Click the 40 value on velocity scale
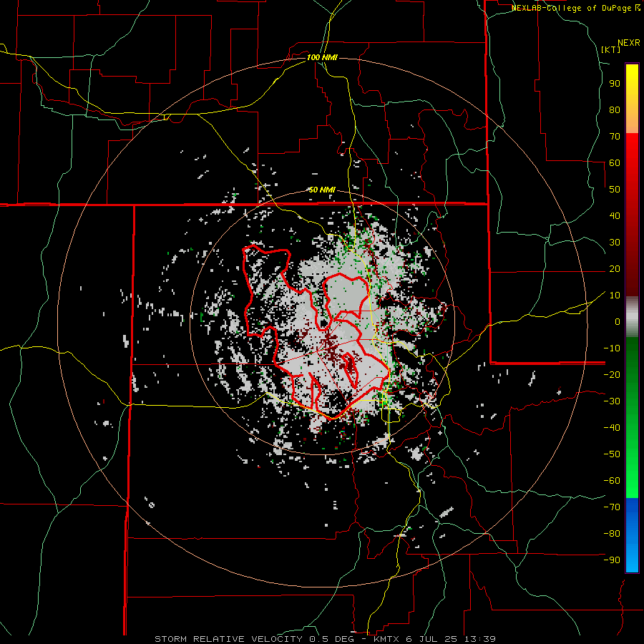 click(x=615, y=216)
